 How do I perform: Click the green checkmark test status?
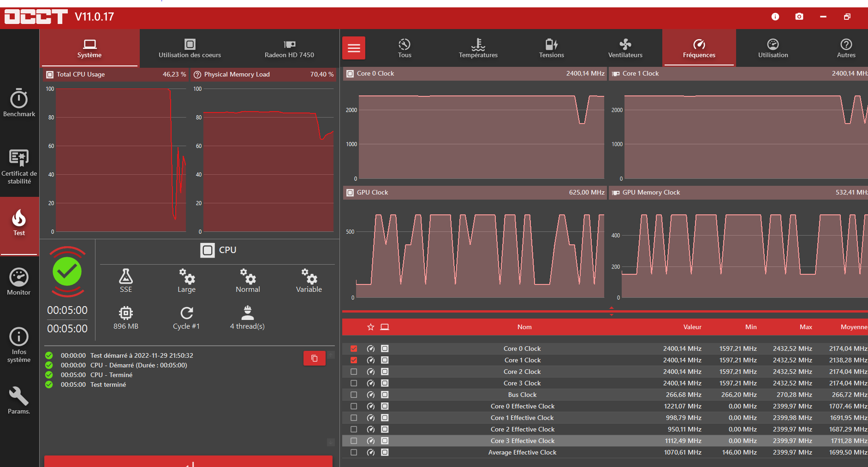tap(67, 272)
